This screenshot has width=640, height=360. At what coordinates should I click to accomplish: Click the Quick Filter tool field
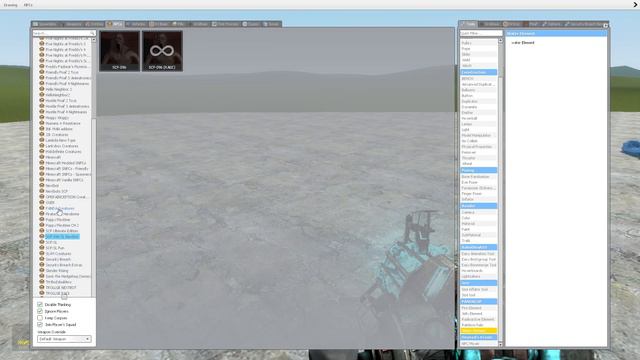tap(481, 33)
